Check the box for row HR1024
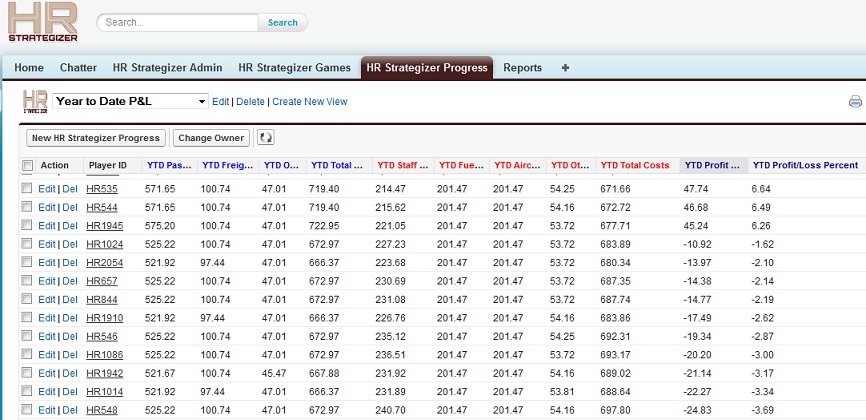866x420 pixels. point(27,244)
